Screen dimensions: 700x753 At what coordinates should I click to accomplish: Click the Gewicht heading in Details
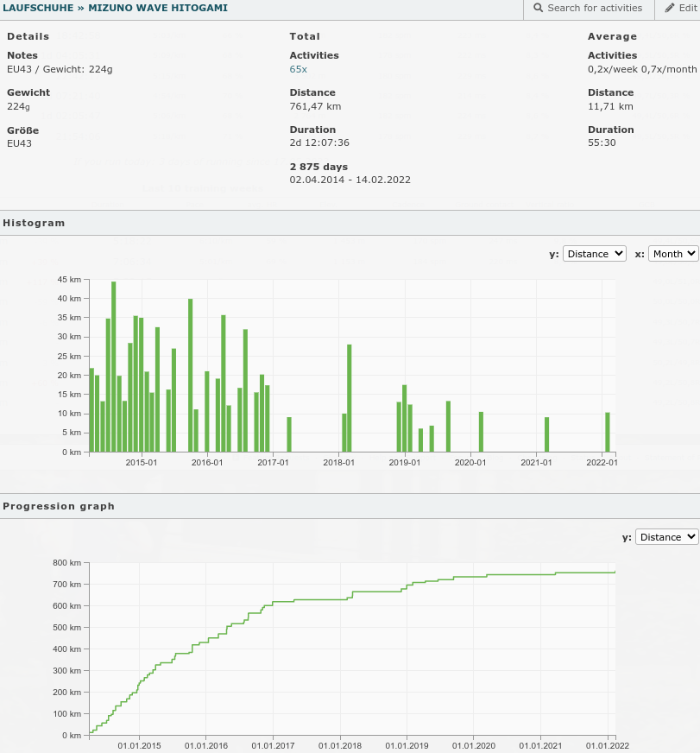point(28,92)
